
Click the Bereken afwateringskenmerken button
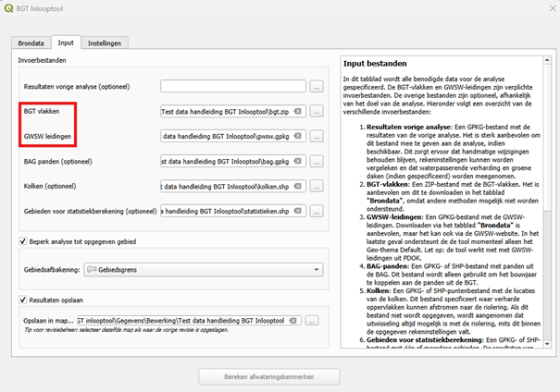pyautogui.click(x=268, y=376)
